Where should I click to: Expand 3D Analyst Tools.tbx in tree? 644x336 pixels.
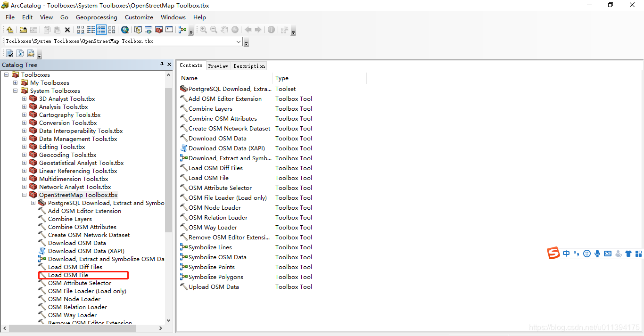tap(24, 99)
